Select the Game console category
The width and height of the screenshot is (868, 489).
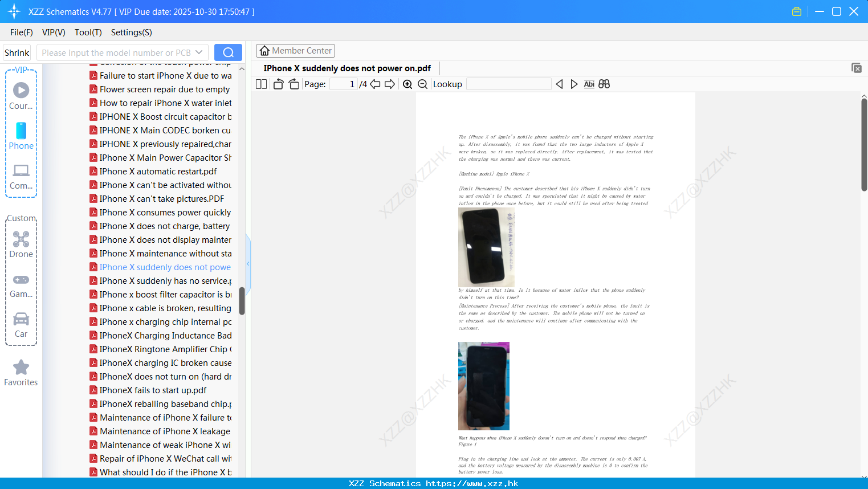pyautogui.click(x=21, y=286)
